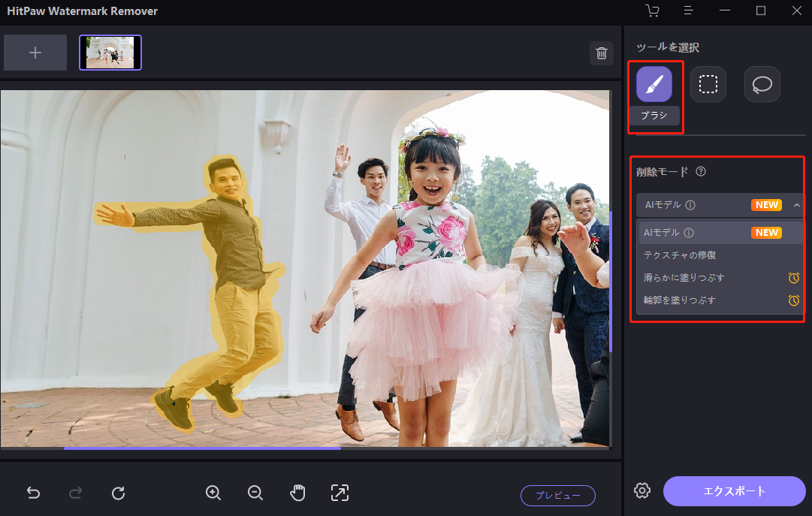Choose 滑らかに塗りつぶす mode
This screenshot has height=516, width=812.
click(720, 278)
